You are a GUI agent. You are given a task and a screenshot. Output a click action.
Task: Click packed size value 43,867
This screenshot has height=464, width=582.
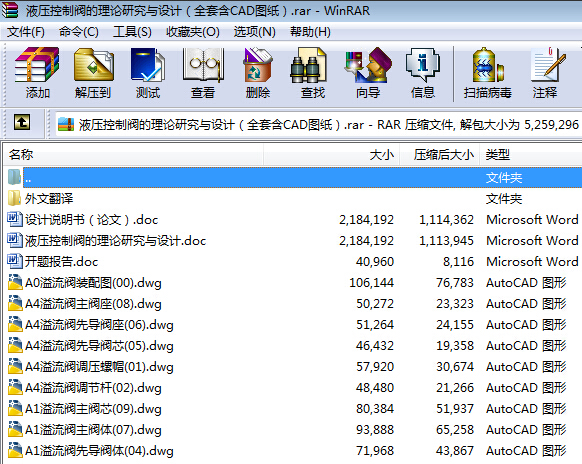pos(455,451)
